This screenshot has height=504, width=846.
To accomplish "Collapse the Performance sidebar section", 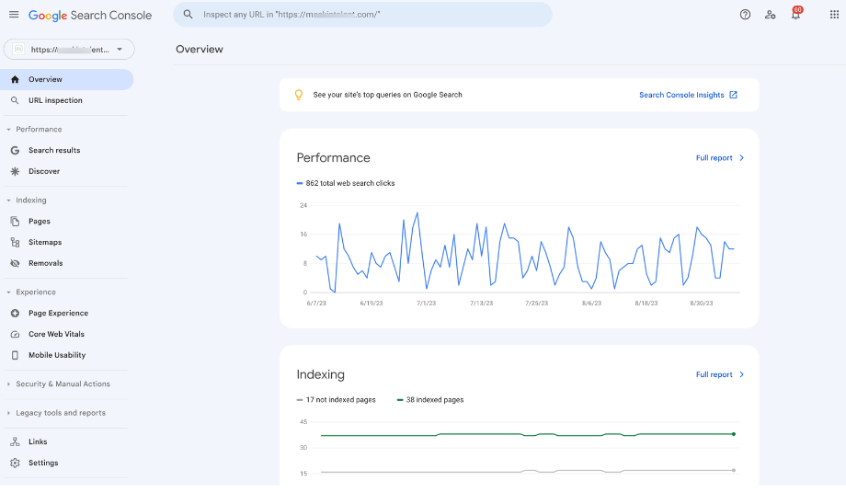I will 38,130.
